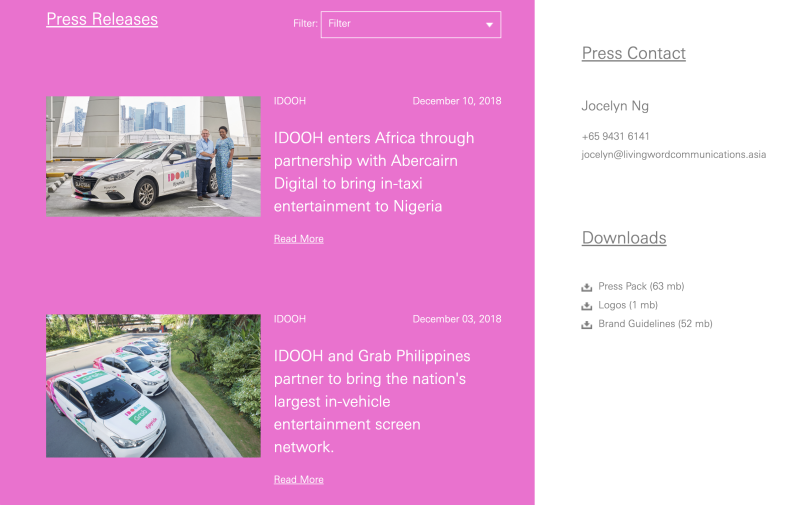800x505 pixels.
Task: Click Read More under Grab Philippines article
Action: 298,480
